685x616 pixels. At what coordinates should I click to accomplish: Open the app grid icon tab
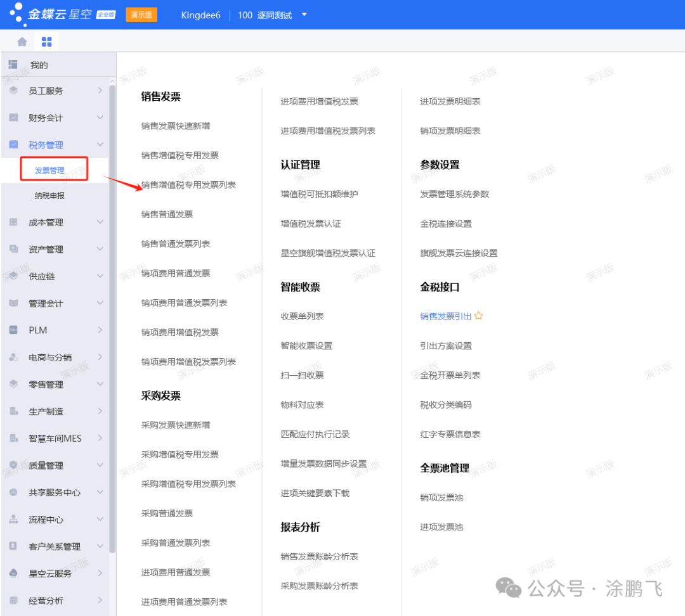click(x=46, y=42)
